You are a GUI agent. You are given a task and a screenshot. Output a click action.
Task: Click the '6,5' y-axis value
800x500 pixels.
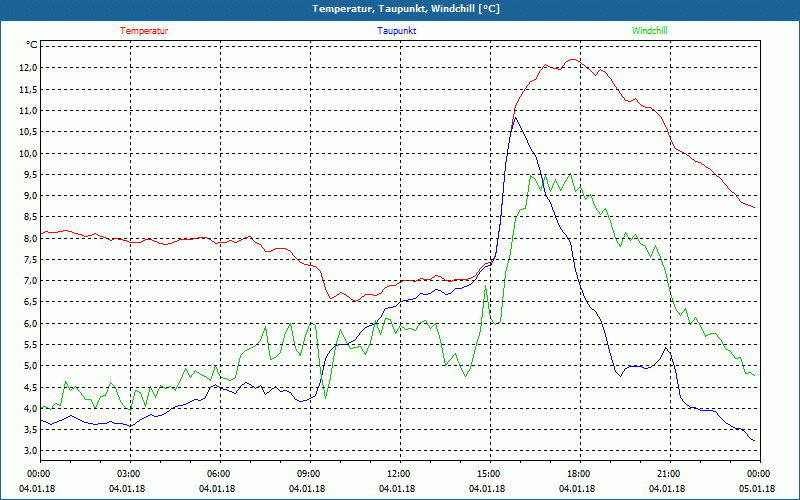click(x=30, y=302)
